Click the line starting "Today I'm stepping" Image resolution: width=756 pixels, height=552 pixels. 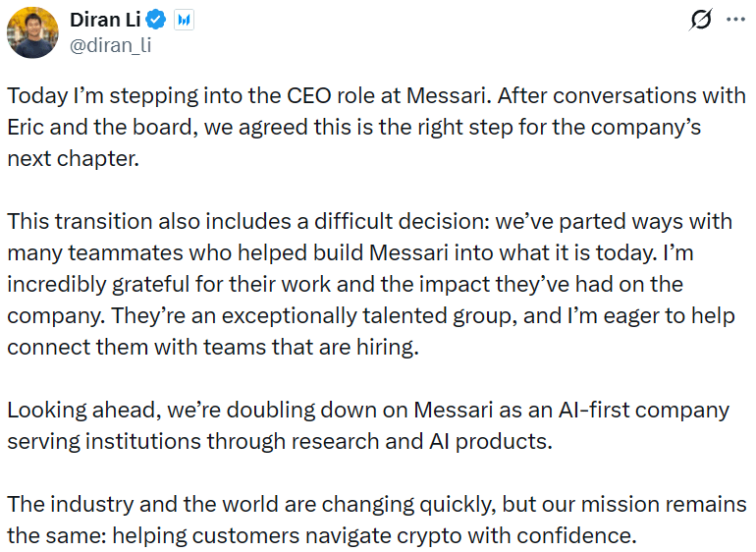coord(376,97)
